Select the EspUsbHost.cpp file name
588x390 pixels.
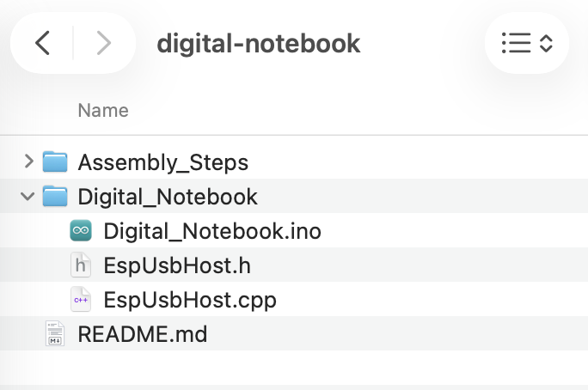[x=190, y=300]
